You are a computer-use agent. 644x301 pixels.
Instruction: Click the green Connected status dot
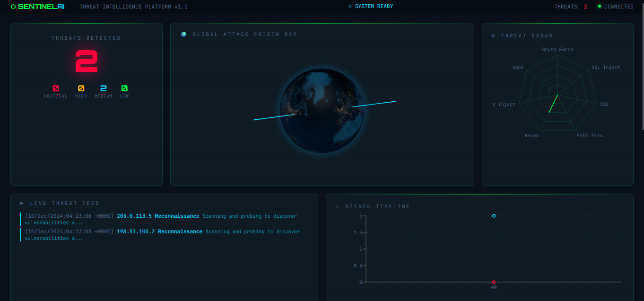pos(600,6)
